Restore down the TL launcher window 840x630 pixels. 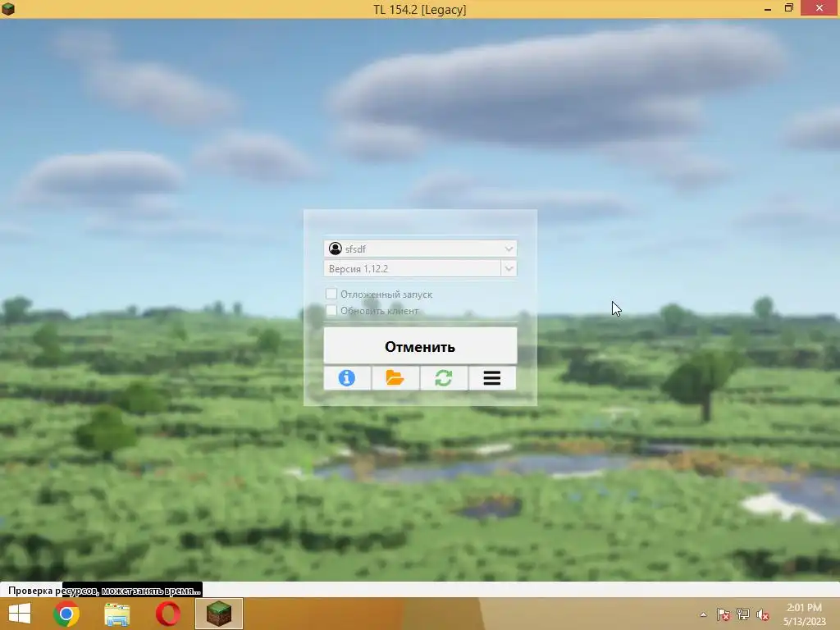(789, 8)
